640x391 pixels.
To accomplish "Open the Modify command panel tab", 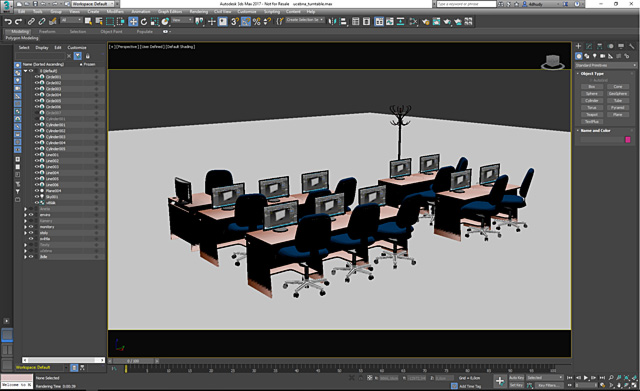I will click(589, 46).
